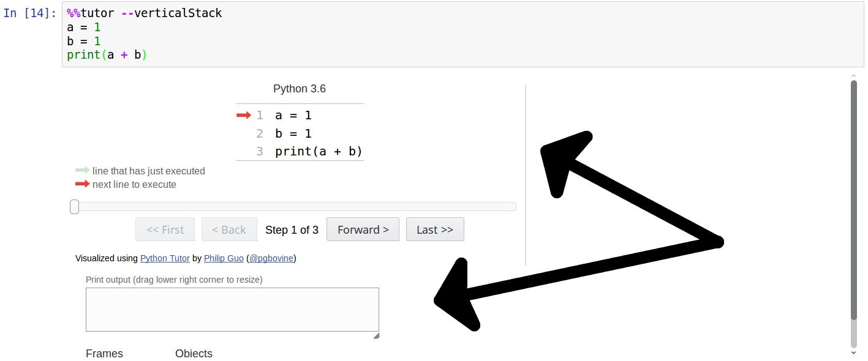The image size is (868, 361).
Task: Set breakpoint on line 2 number
Action: tap(260, 133)
